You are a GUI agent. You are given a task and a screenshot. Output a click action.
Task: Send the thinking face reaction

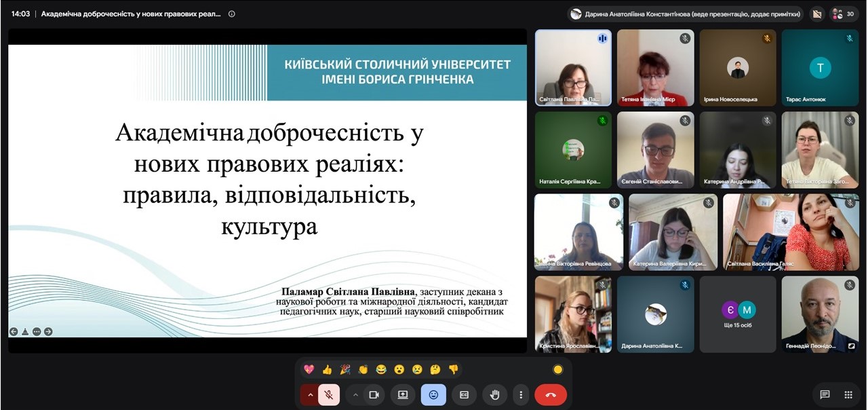pyautogui.click(x=435, y=369)
